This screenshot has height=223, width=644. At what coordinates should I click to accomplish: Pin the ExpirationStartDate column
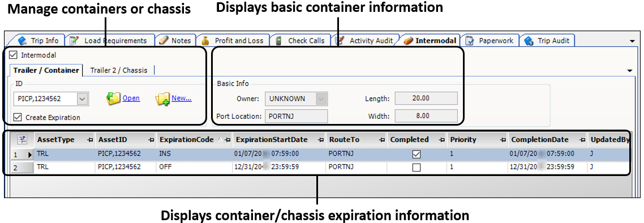(320, 140)
